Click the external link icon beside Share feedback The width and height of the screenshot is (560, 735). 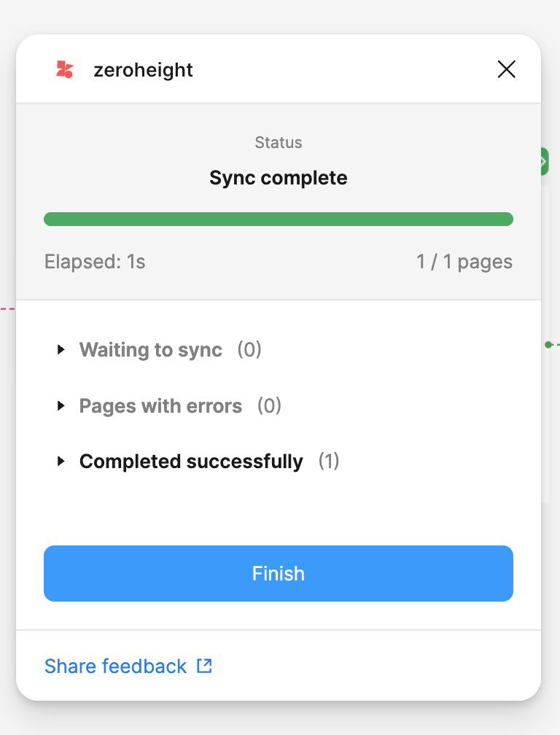[x=205, y=666]
